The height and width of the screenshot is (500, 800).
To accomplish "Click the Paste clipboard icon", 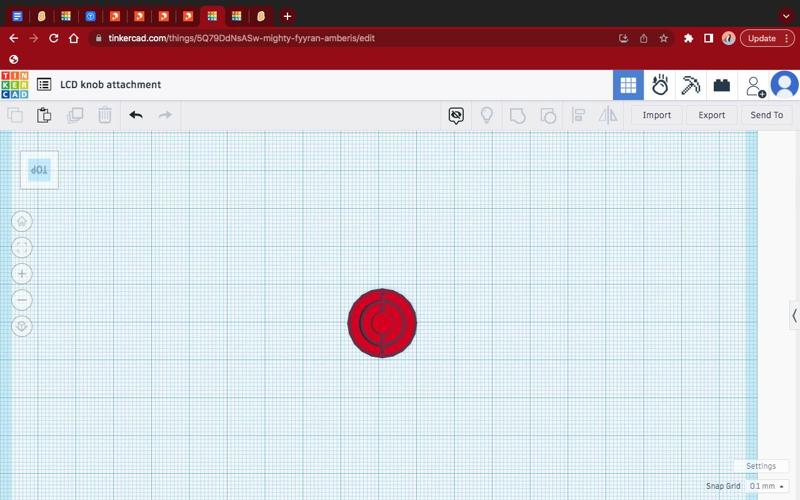I will click(44, 115).
